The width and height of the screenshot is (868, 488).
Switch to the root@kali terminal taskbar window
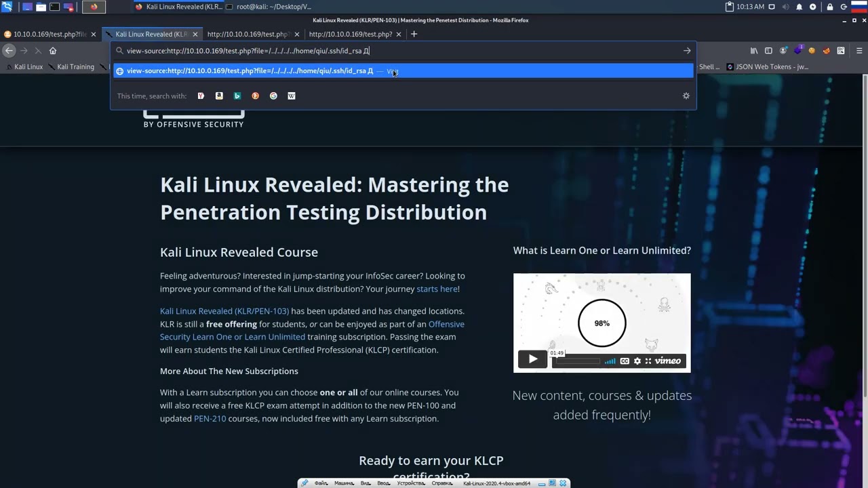coord(269,7)
